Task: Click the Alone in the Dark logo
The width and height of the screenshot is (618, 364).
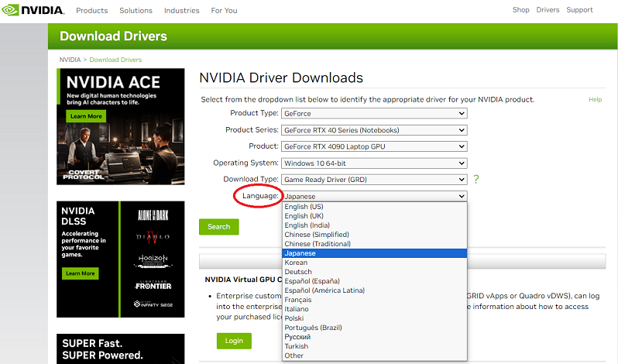Action: pos(153,215)
